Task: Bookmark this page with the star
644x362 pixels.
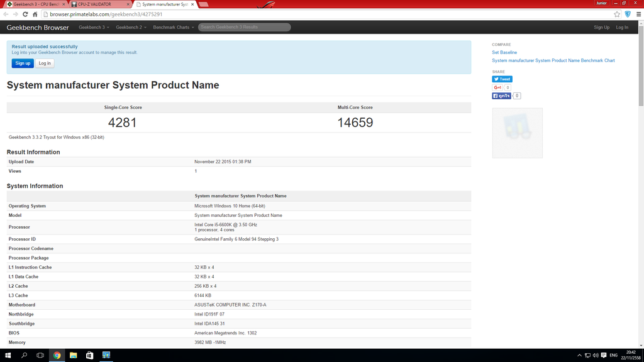Action: [x=617, y=14]
